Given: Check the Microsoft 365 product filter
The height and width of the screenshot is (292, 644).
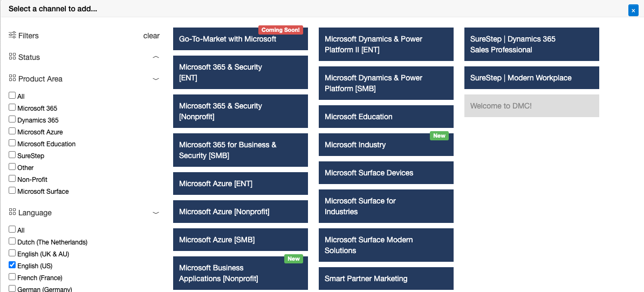Looking at the screenshot, I should click(x=12, y=107).
